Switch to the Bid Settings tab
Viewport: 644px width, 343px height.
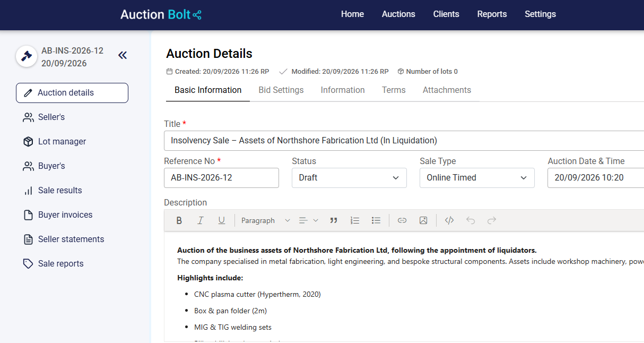[x=281, y=90]
